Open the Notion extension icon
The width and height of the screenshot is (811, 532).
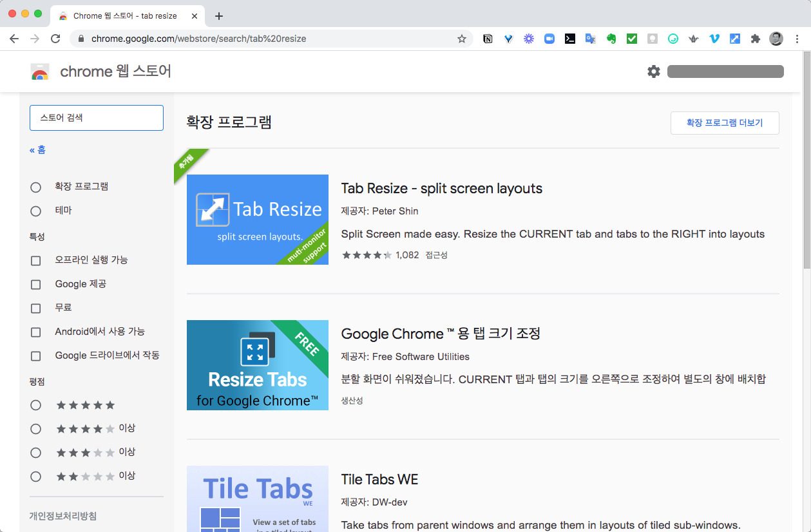488,39
